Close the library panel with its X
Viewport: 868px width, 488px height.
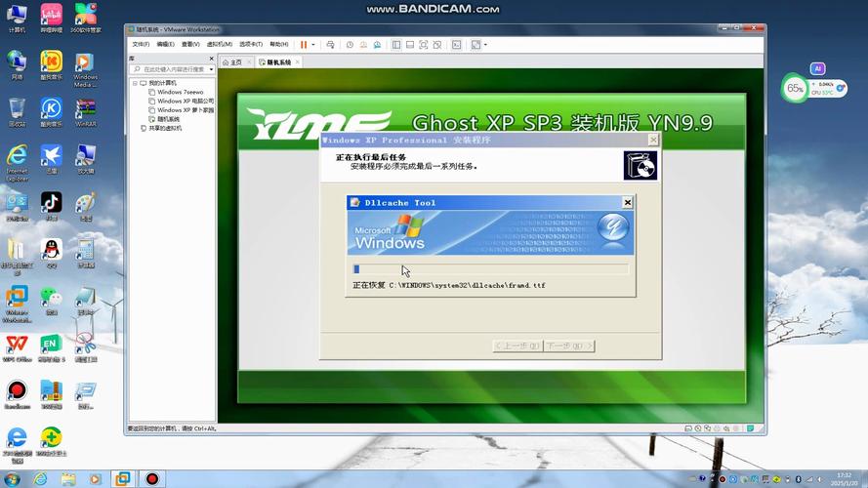pos(212,59)
